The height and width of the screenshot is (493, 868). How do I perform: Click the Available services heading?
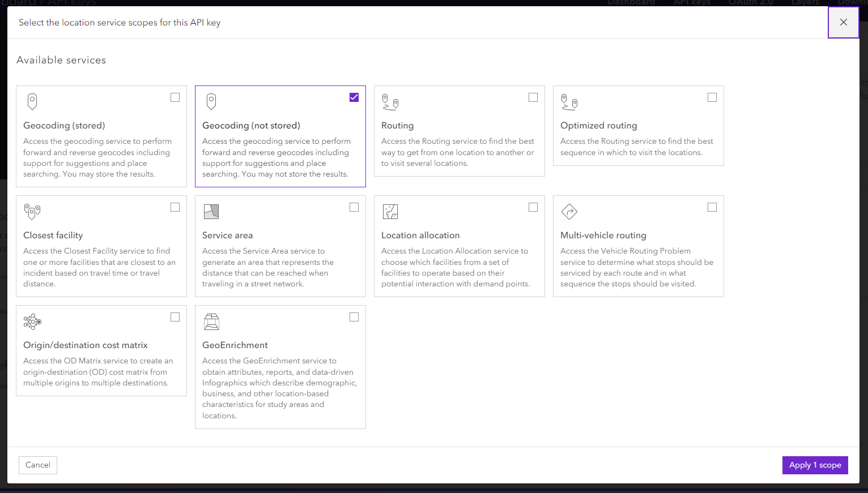click(x=61, y=60)
